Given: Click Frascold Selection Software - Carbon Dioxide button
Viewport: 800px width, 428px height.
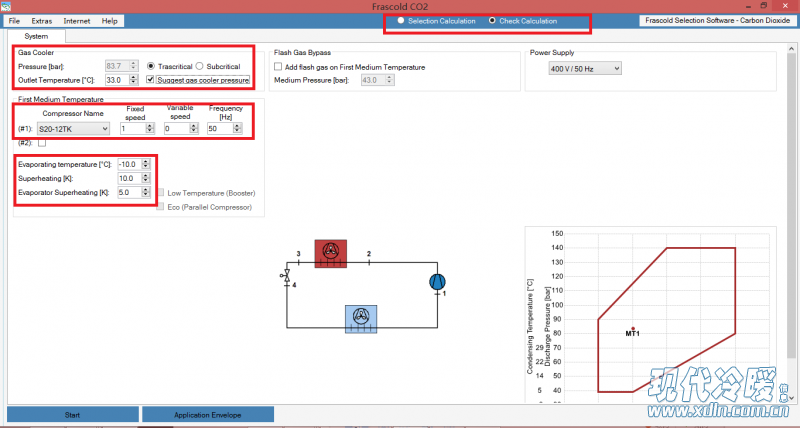Looking at the screenshot, I should click(x=717, y=20).
